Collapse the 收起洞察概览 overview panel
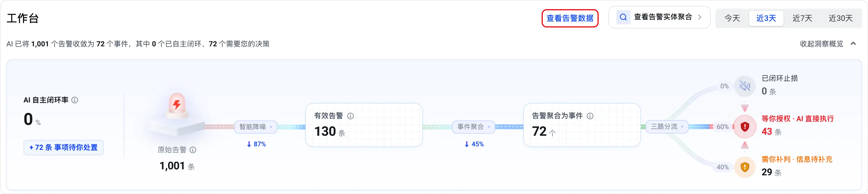The width and height of the screenshot is (868, 194). coord(828,44)
